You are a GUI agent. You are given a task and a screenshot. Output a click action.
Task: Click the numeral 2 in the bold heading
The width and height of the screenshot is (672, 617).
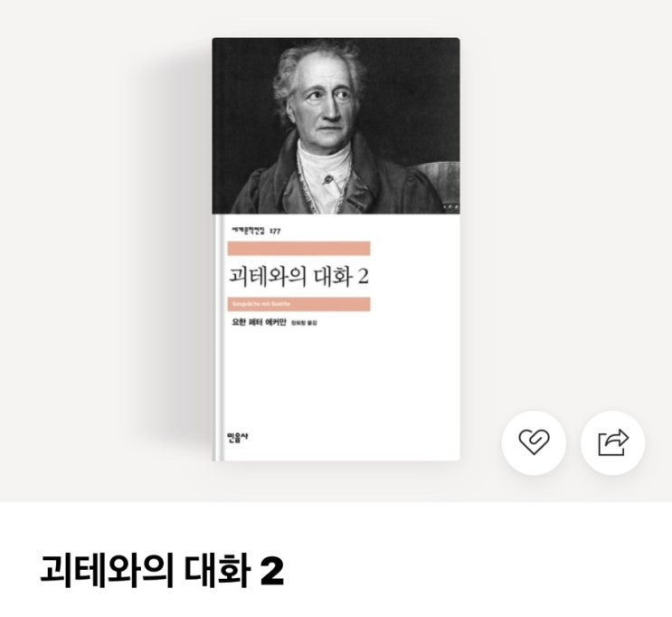[272, 571]
